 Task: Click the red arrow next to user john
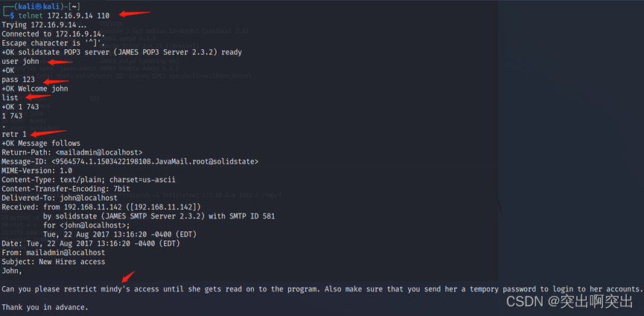click(57, 62)
